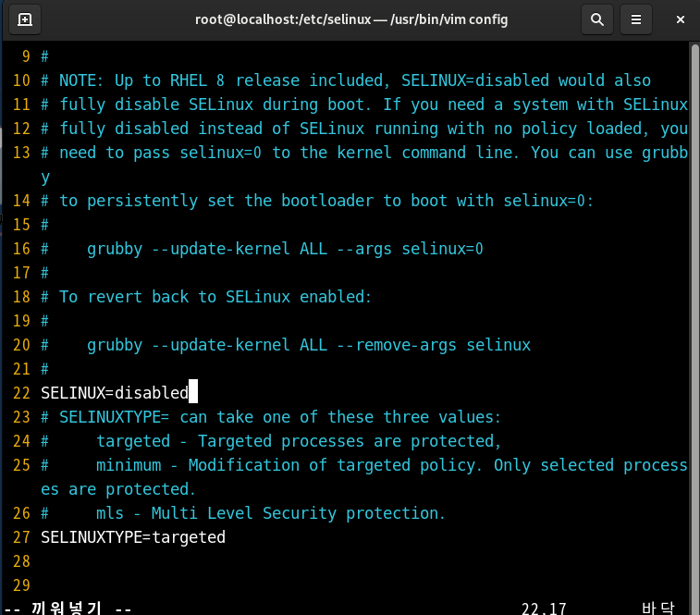Viewport: 700px width, 615px height.
Task: Click wrapped text 'es are protected.'
Action: (x=117, y=489)
